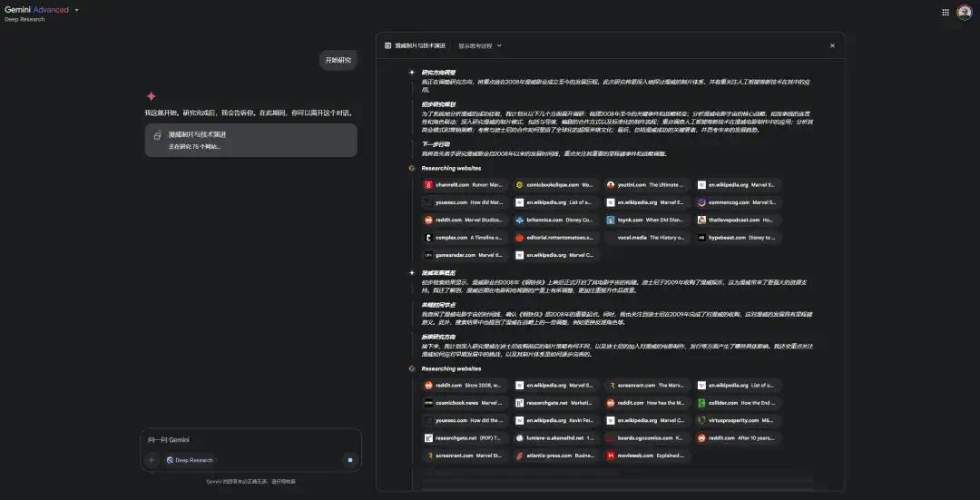Click the britannica.com Disney source icon
This screenshot has height=500, width=980.
pyautogui.click(x=519, y=220)
